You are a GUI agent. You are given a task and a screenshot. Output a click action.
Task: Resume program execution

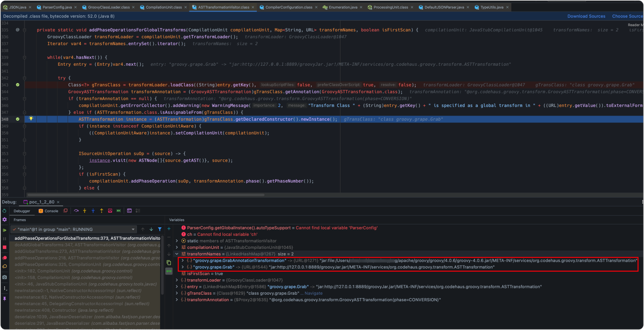5,230
